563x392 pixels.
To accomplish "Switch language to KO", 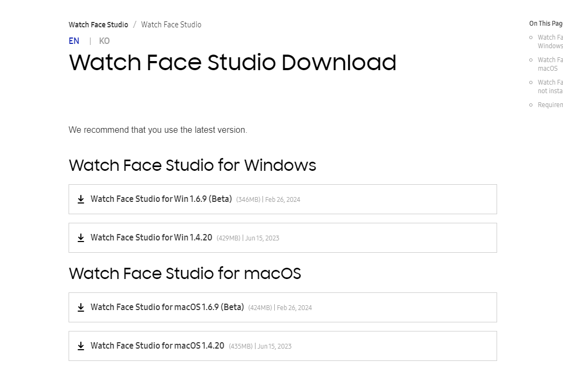I will (x=104, y=41).
